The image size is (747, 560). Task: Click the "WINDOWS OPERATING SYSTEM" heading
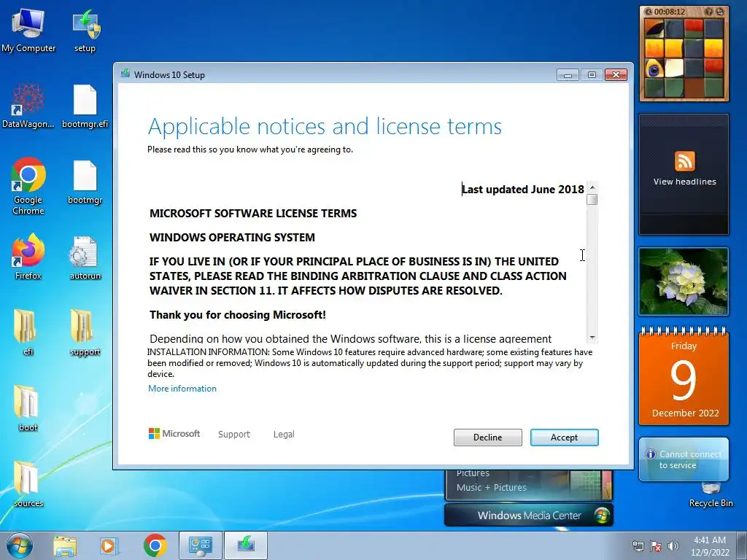pos(232,237)
